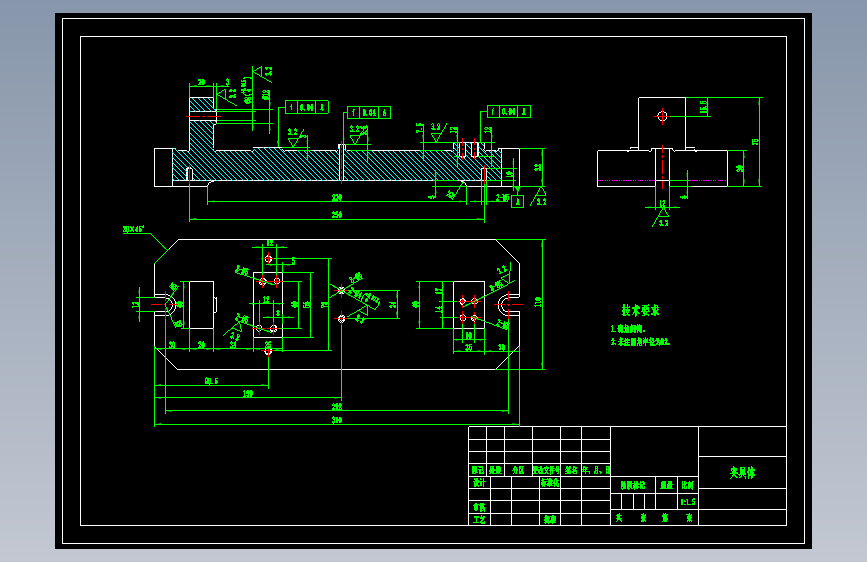Select the 技术要求 heading text
The height and width of the screenshot is (562, 867).
point(640,310)
